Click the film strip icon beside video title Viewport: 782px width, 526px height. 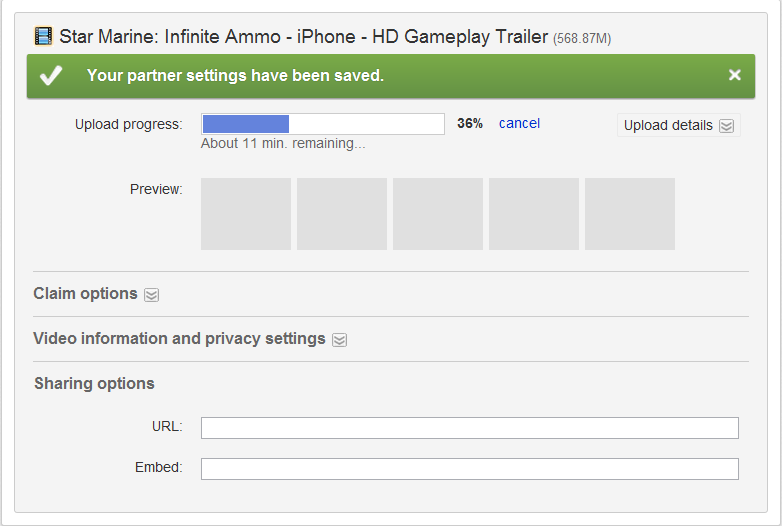click(43, 36)
